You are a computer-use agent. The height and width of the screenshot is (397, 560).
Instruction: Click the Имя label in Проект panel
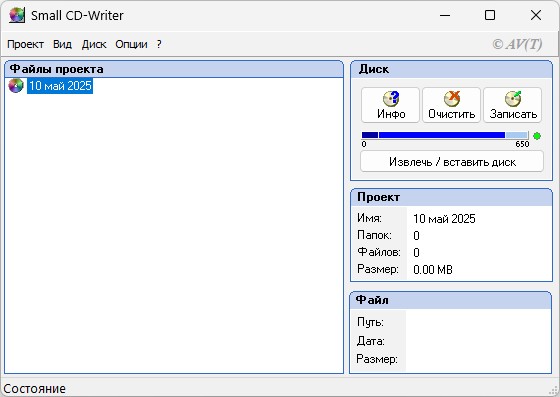[369, 218]
